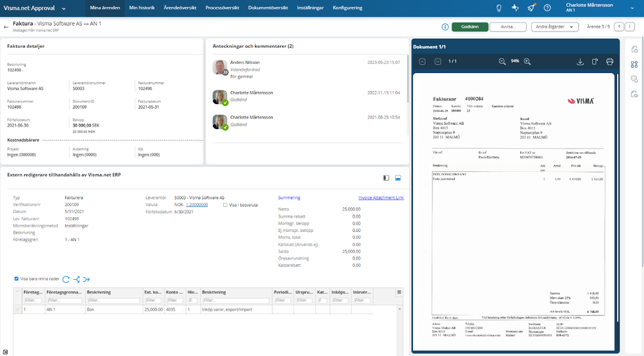Screen dimensions: 644x356
Task: Open the notifications bell icon
Action: tap(530, 8)
